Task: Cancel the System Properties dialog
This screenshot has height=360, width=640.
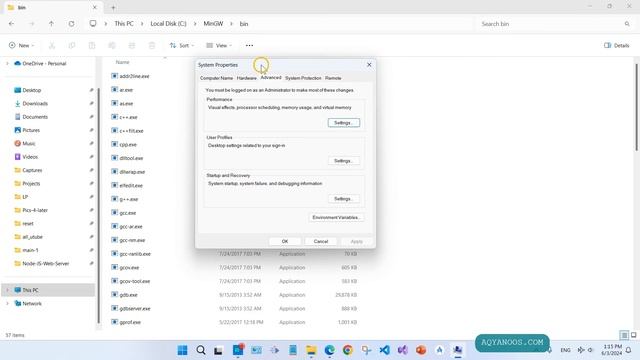Action: (321, 241)
